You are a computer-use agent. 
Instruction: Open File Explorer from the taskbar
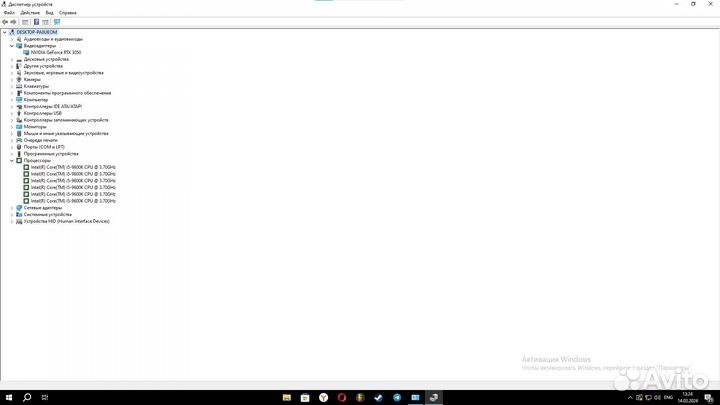[287, 398]
